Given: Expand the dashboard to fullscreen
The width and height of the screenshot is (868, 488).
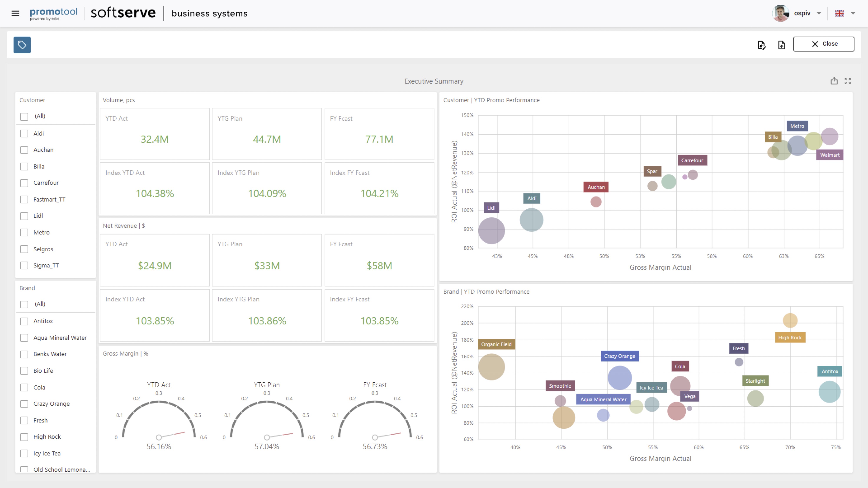Looking at the screenshot, I should (848, 81).
